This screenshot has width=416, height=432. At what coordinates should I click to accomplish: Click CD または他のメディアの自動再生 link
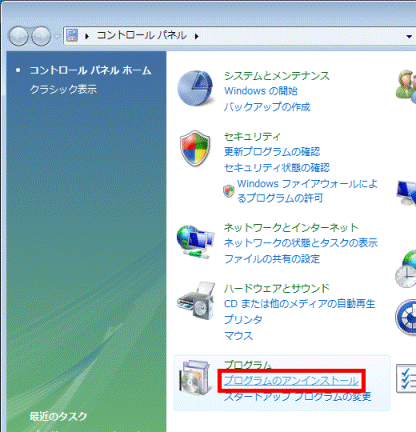pyautogui.click(x=300, y=304)
